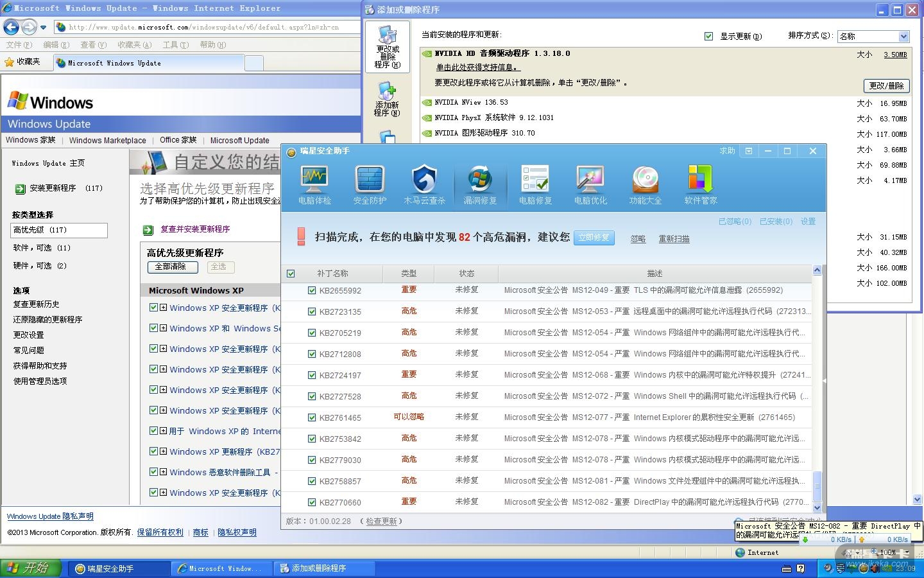This screenshot has width=924, height=578.
Task: Click patch list scrollbar down arrow
Action: pyautogui.click(x=817, y=507)
